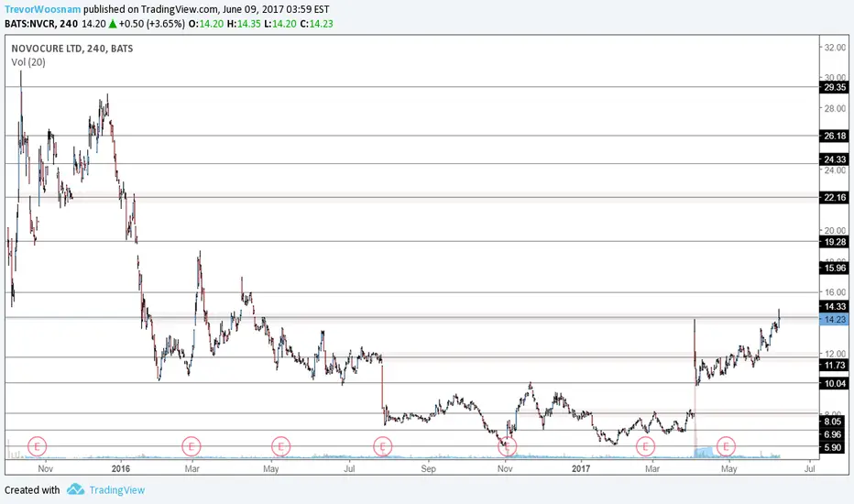Click the green up-arrow change indicator
The height and width of the screenshot is (504, 854).
(x=112, y=24)
